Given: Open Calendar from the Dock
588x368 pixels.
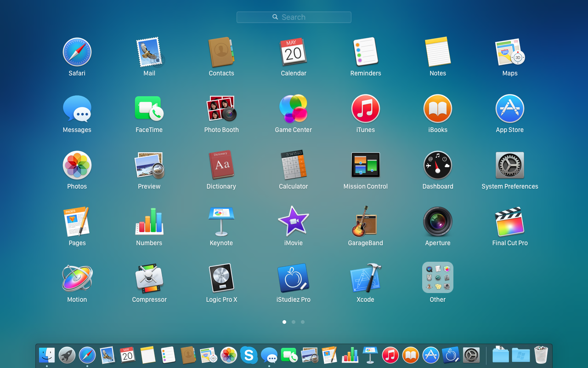Looking at the screenshot, I should pyautogui.click(x=128, y=355).
